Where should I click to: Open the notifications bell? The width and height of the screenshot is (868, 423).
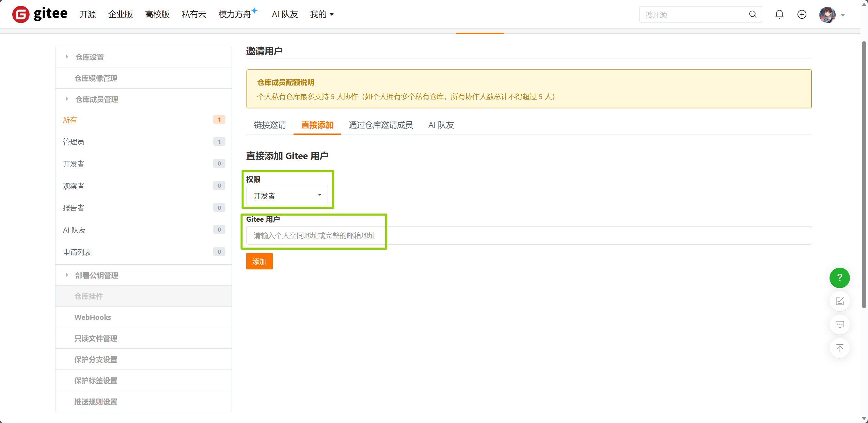[779, 14]
